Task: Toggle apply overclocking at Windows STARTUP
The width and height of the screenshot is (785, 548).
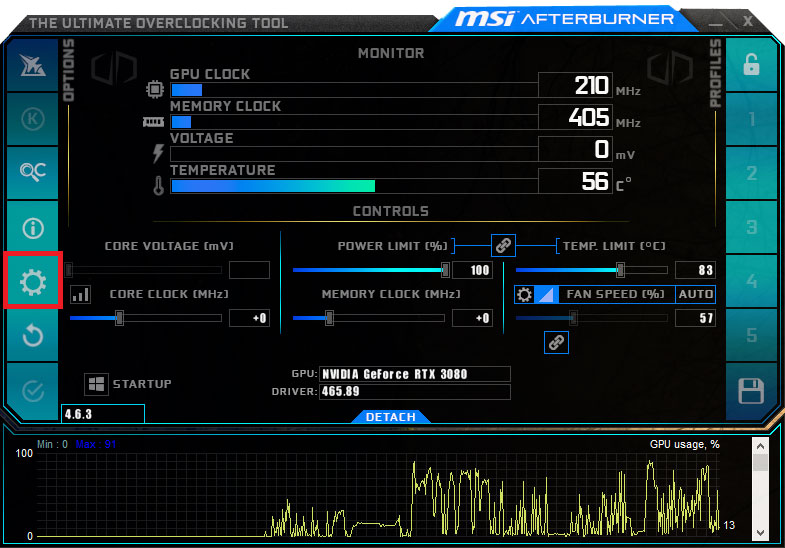Action: [96, 384]
